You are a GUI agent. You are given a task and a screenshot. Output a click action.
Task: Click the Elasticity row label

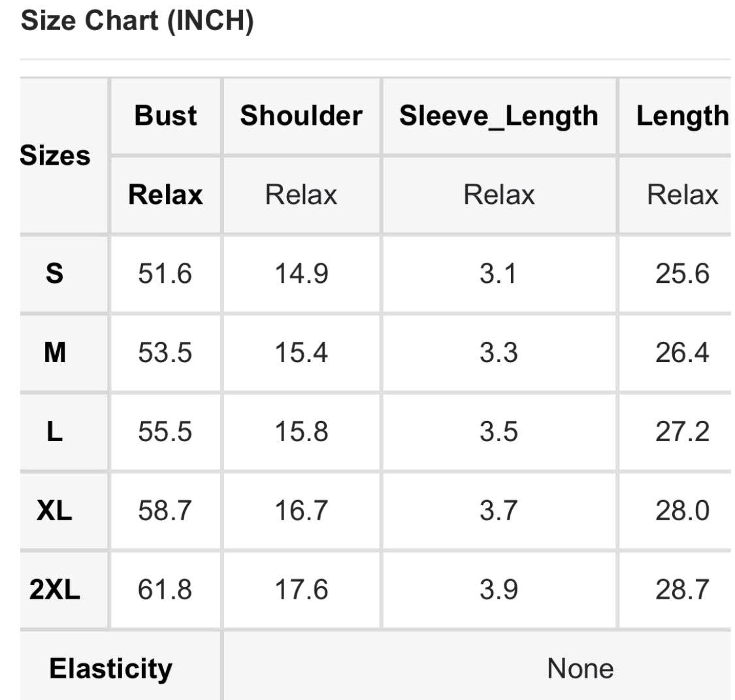[111, 669]
